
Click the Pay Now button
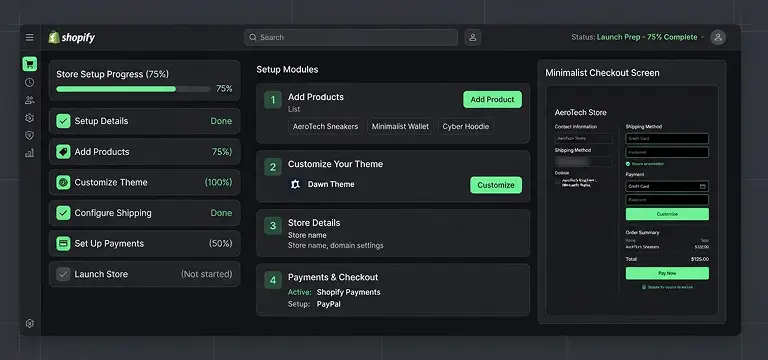click(x=667, y=273)
